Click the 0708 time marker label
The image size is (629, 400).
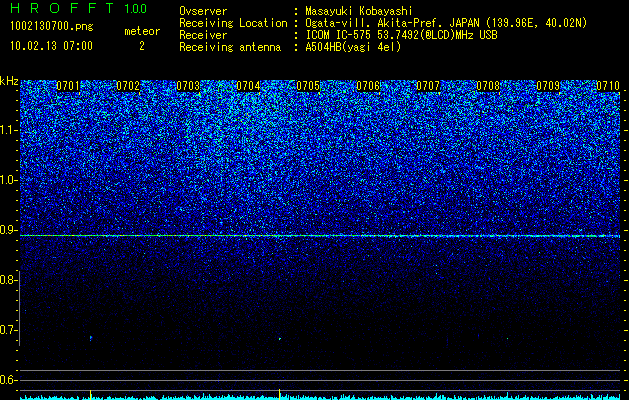(488, 86)
